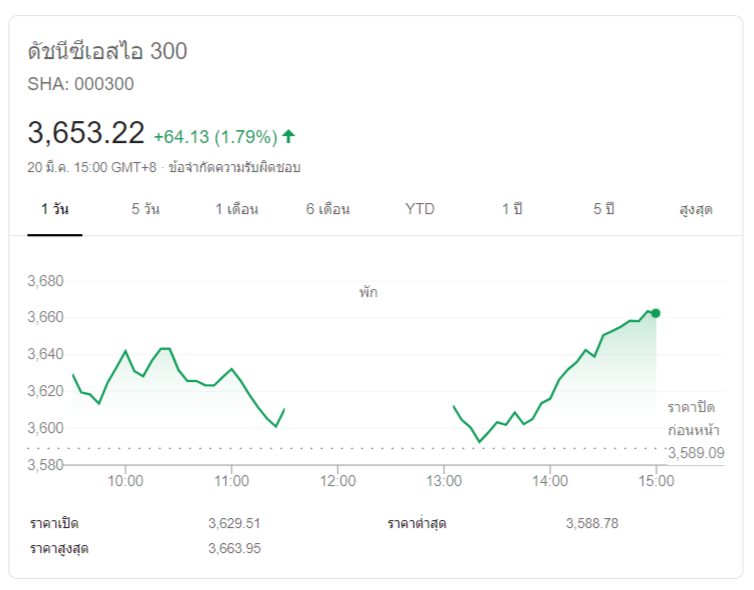Switch to the 5 วัน range
Screen dimensions: 754x590
click(145, 209)
